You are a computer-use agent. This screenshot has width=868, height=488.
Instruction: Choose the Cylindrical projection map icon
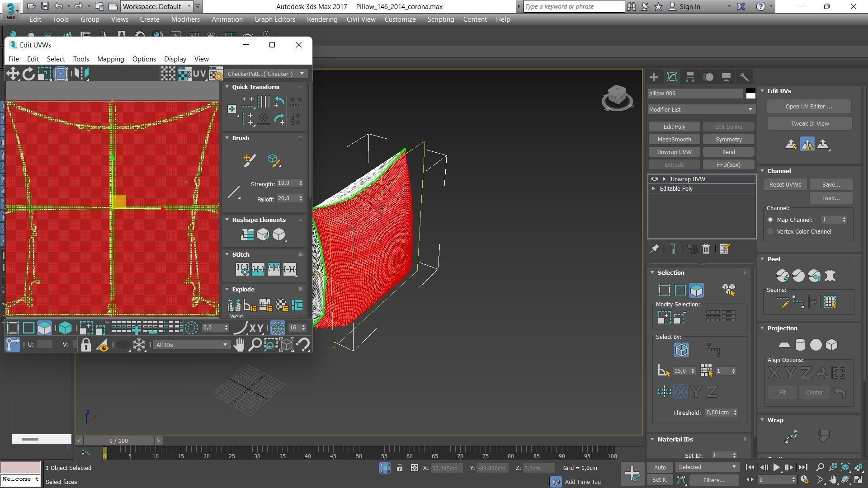(x=800, y=345)
